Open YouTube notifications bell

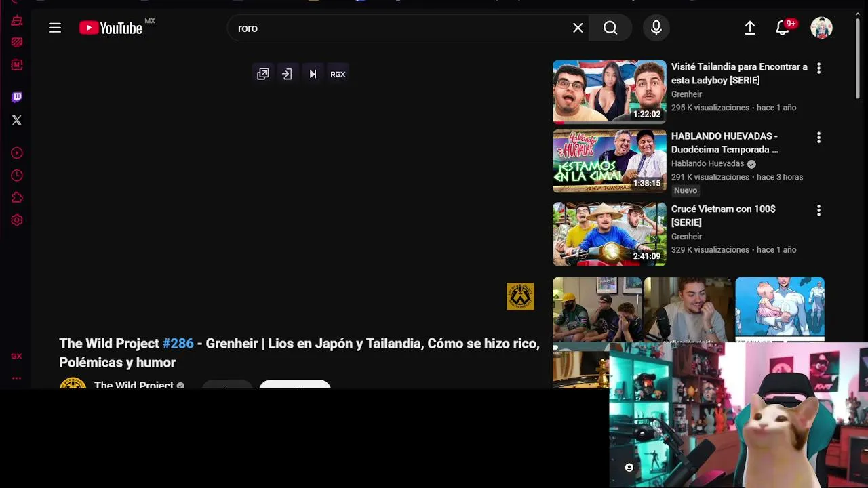tap(783, 28)
